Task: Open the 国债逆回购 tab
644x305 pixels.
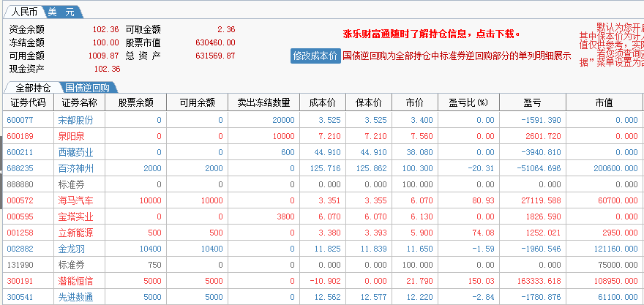Action: pyautogui.click(x=88, y=88)
